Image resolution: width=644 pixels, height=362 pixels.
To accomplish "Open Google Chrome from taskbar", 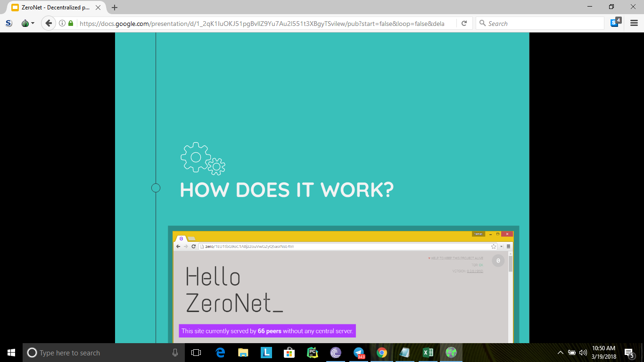I will (382, 353).
